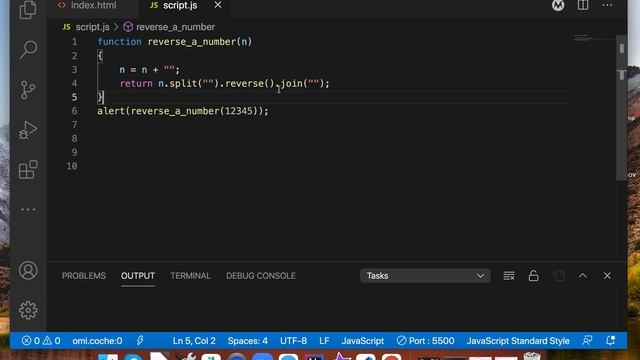Viewport: 640px width, 360px height.
Task: Select the OUTPUT panel tab
Action: [x=138, y=276]
